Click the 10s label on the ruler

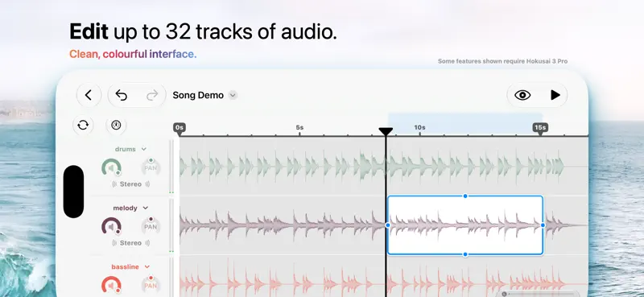[419, 127]
